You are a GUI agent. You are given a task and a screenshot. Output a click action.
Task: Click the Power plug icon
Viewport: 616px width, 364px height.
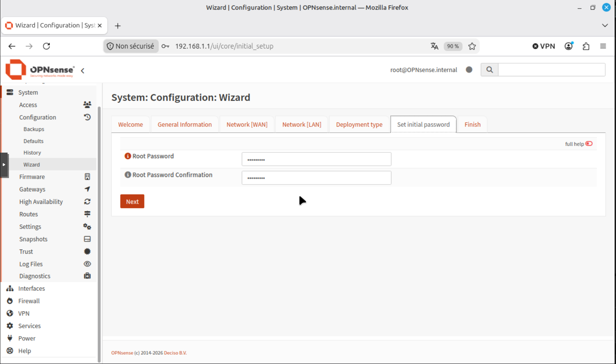pos(10,338)
